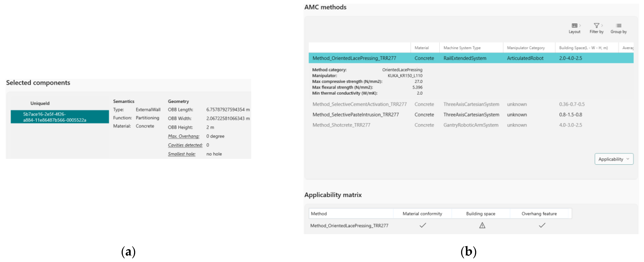Image resolution: width=644 pixels, height=262 pixels.
Task: Select the Method_Shotcrete_TRR277 row
Action: [341, 125]
